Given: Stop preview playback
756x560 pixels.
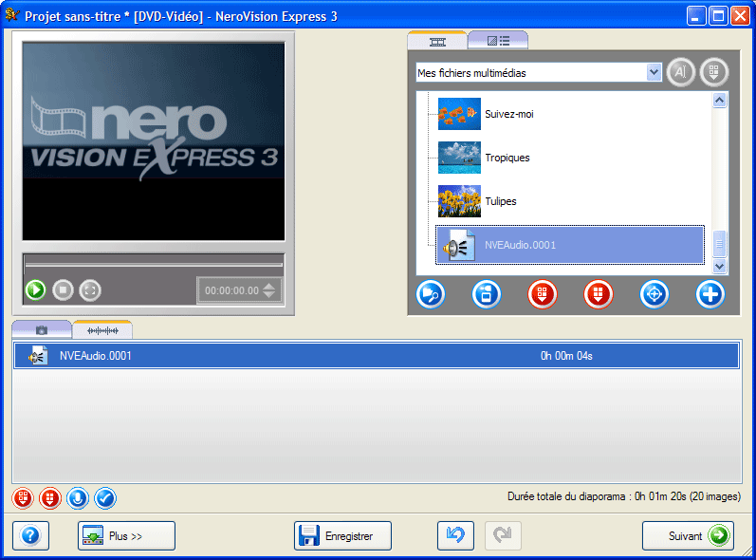Looking at the screenshot, I should point(63,290).
